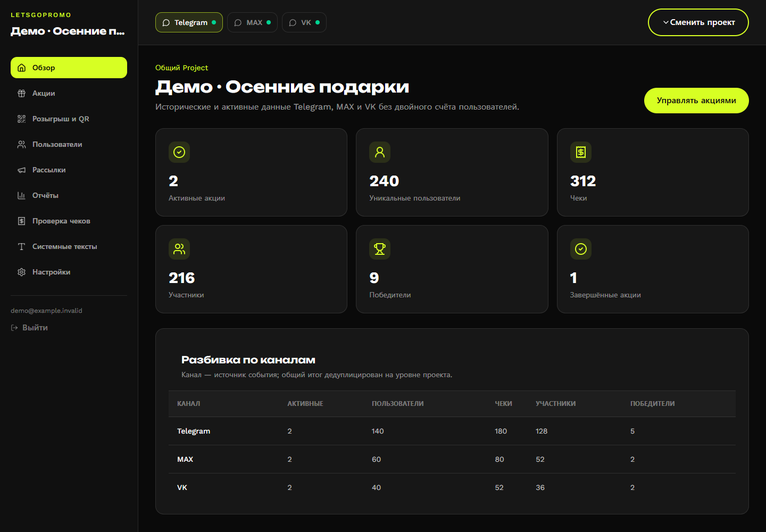Click the green status dot in MAX tab

[x=269, y=22]
